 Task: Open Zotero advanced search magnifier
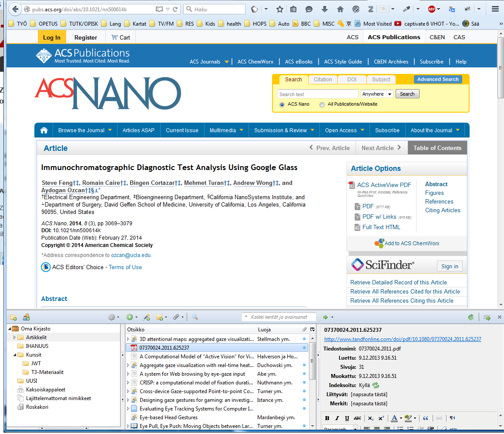coord(195,317)
